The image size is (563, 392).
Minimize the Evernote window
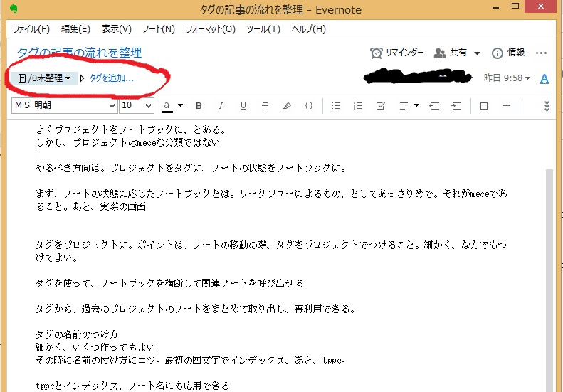496,7
